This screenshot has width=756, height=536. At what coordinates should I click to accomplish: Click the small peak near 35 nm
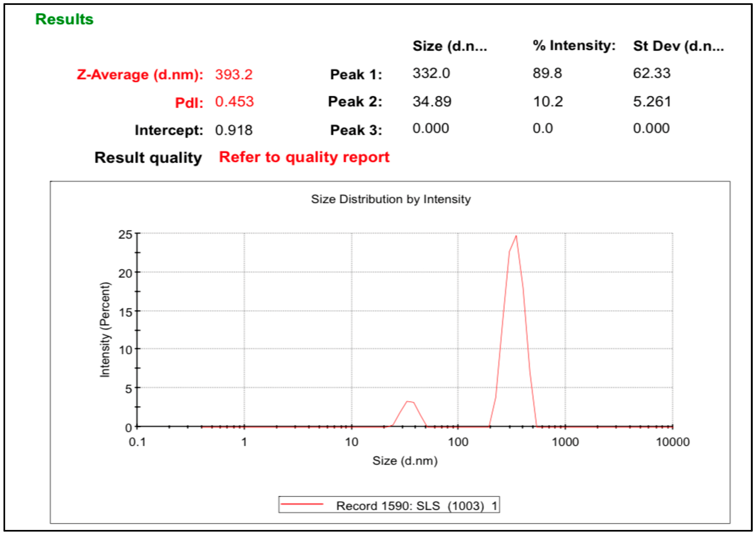click(x=409, y=402)
